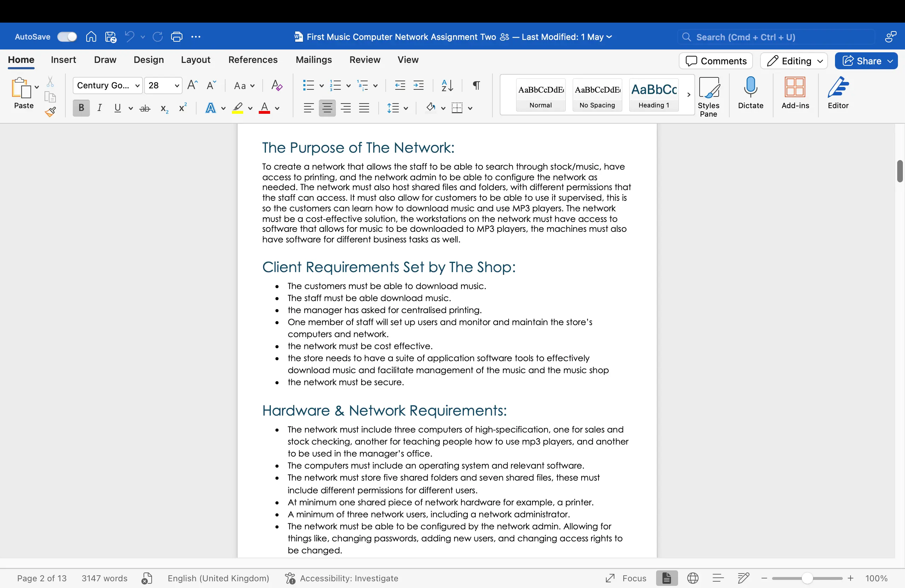Toggle Italic formatting
The width and height of the screenshot is (905, 588).
pos(100,108)
